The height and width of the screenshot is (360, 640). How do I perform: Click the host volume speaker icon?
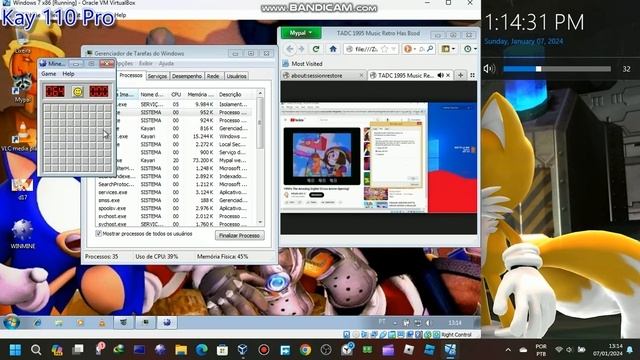489,69
